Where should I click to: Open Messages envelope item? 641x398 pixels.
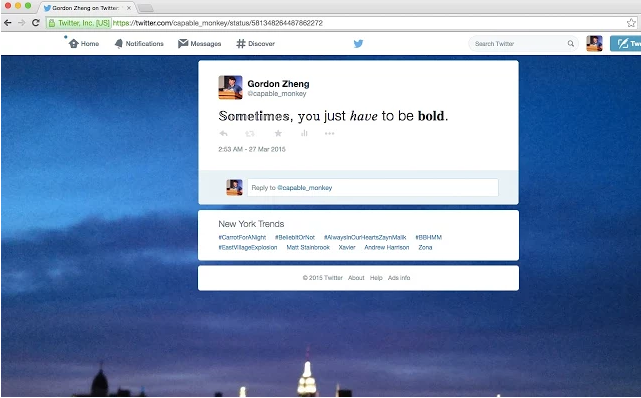click(x=199, y=43)
